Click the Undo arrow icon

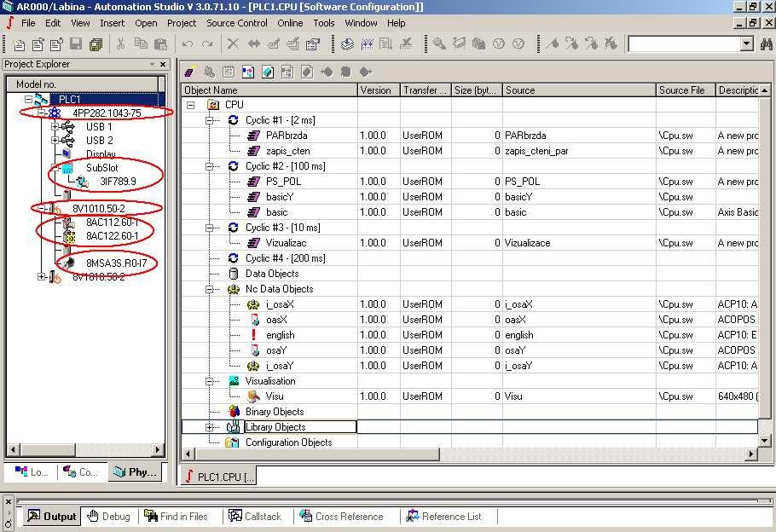click(x=188, y=44)
